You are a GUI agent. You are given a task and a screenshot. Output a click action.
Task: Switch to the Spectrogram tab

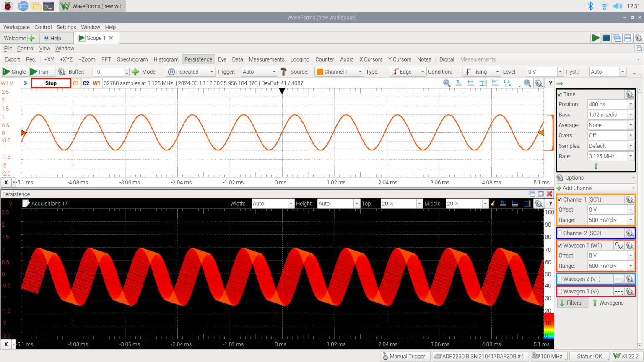[132, 59]
